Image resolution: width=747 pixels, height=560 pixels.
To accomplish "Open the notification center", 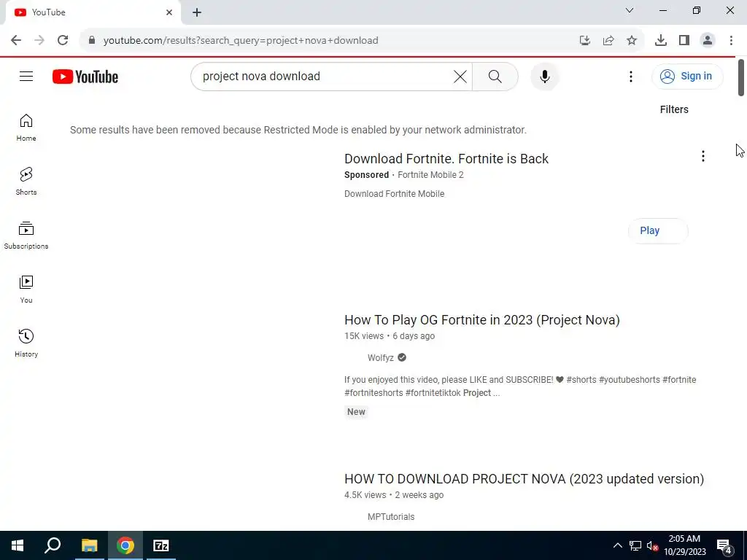I will tap(724, 545).
